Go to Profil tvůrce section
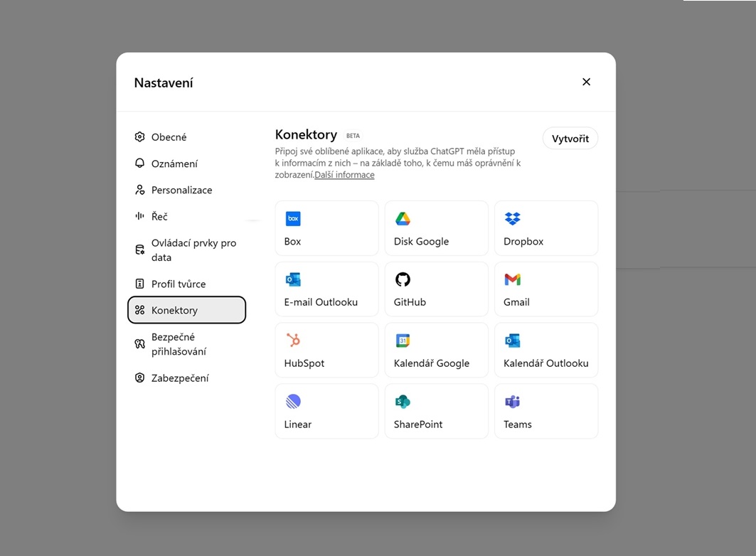This screenshot has height=556, width=756. point(186,284)
